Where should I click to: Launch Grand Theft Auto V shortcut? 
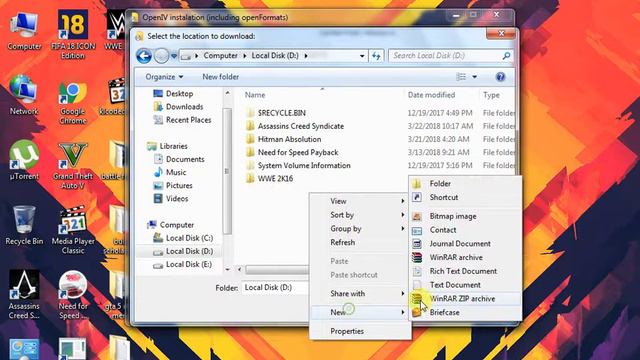pyautogui.click(x=73, y=166)
